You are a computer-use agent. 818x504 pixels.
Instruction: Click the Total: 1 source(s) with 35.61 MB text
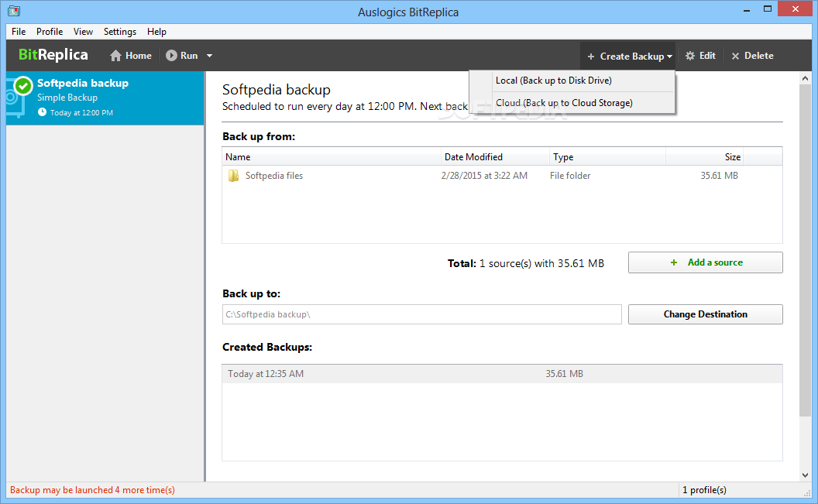526,263
